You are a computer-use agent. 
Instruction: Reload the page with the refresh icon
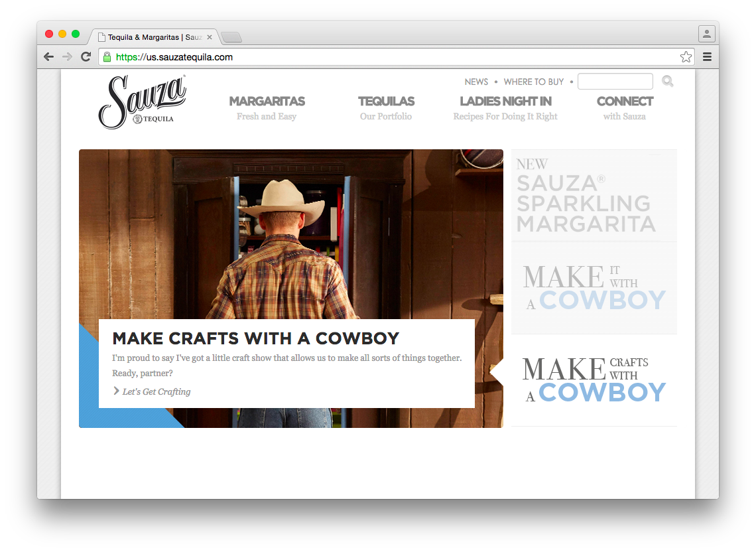(86, 56)
